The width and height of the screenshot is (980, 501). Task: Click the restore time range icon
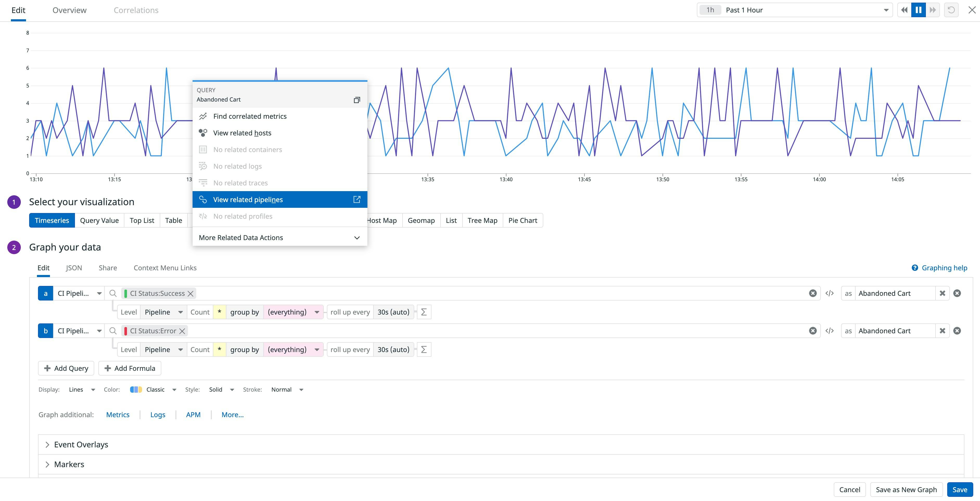pos(951,10)
